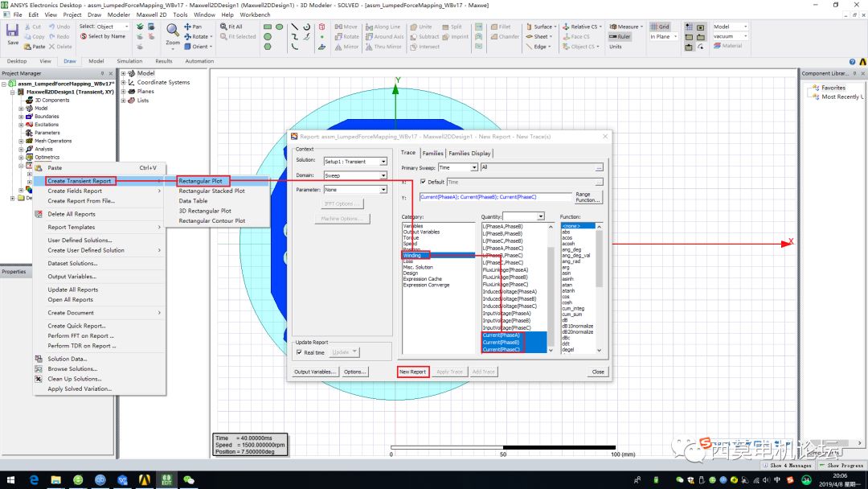
Task: Toggle the Real time checkbox
Action: coord(299,353)
